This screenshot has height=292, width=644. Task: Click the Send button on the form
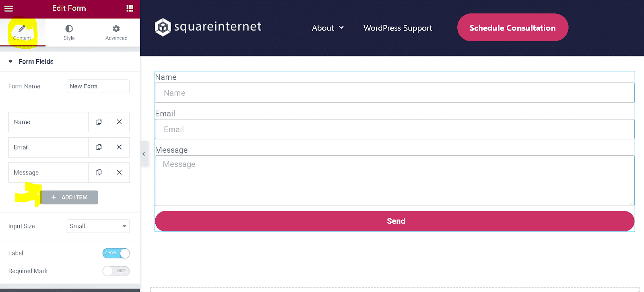pyautogui.click(x=395, y=221)
